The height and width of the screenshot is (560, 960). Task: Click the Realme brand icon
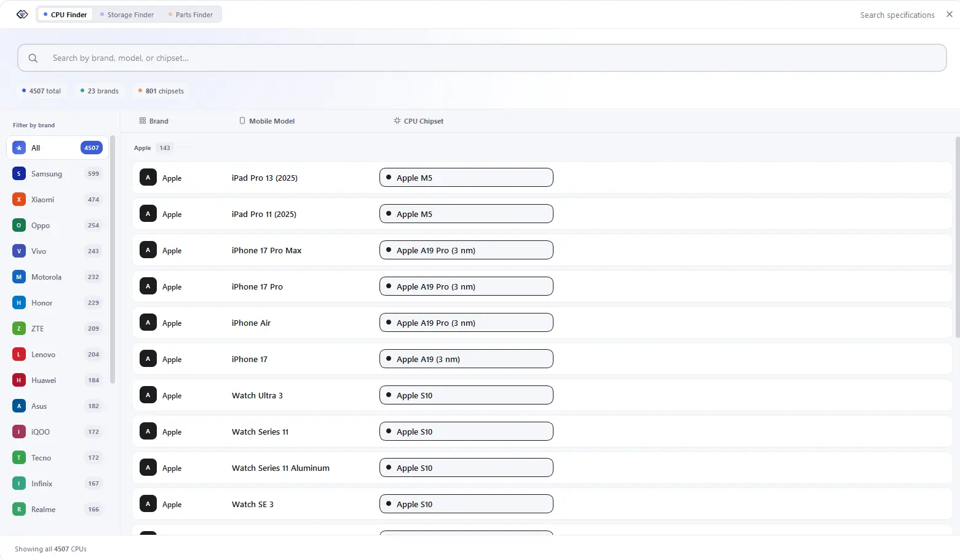pos(19,510)
